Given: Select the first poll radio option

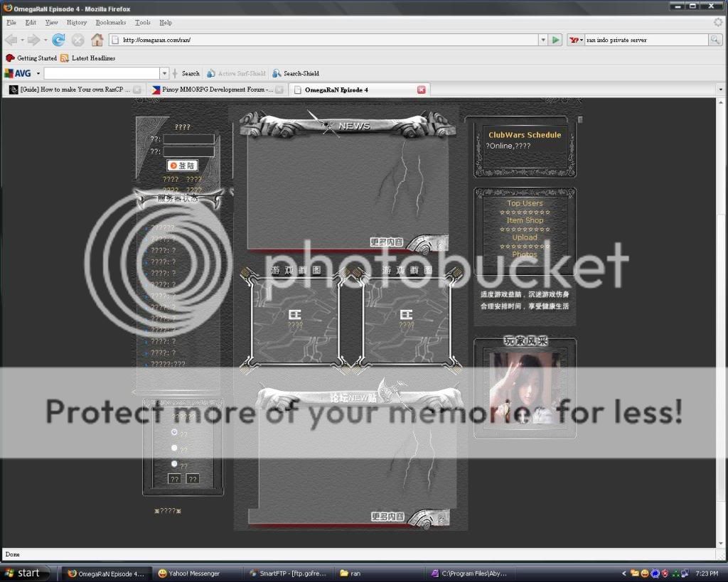Looking at the screenshot, I should (173, 431).
